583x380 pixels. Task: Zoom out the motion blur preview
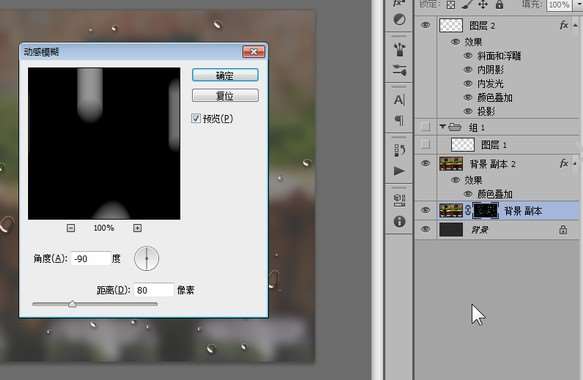pyautogui.click(x=71, y=228)
